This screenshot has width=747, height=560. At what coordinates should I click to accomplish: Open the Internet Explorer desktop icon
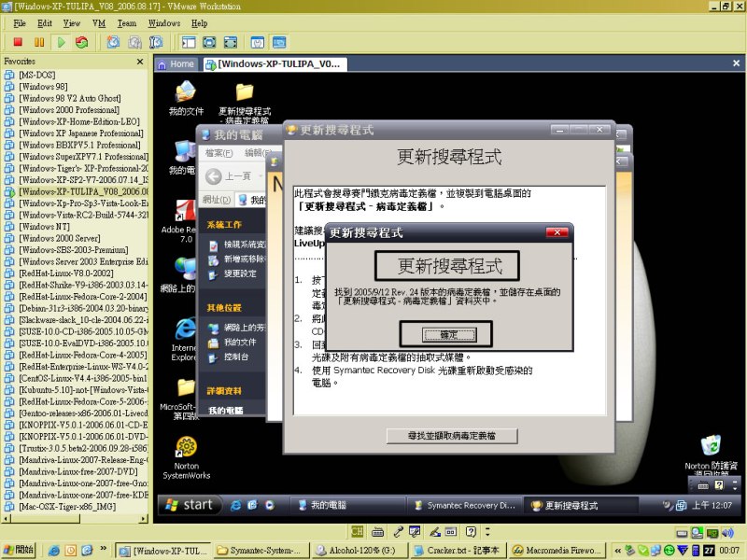[x=185, y=340]
